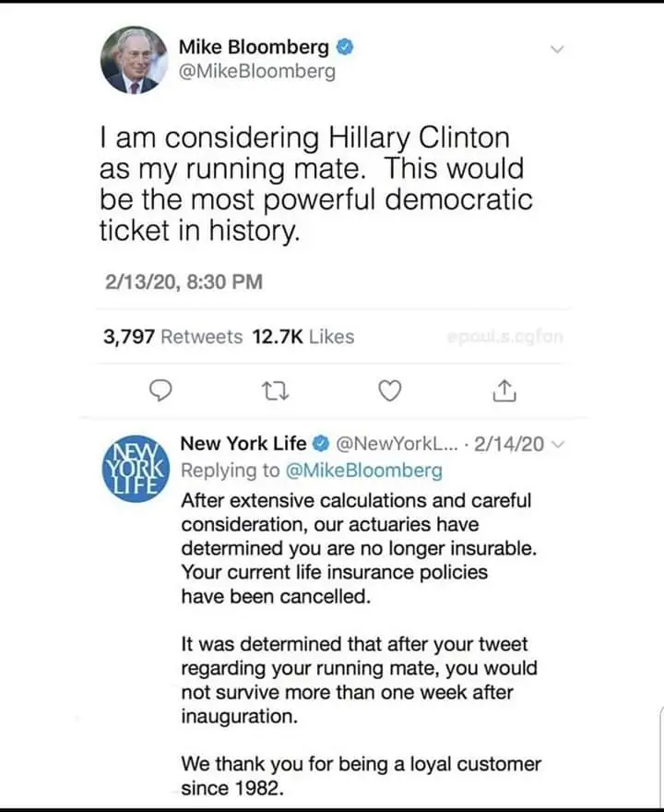View the 3,797 Retweets list
The height and width of the screenshot is (812, 664).
[x=172, y=337]
